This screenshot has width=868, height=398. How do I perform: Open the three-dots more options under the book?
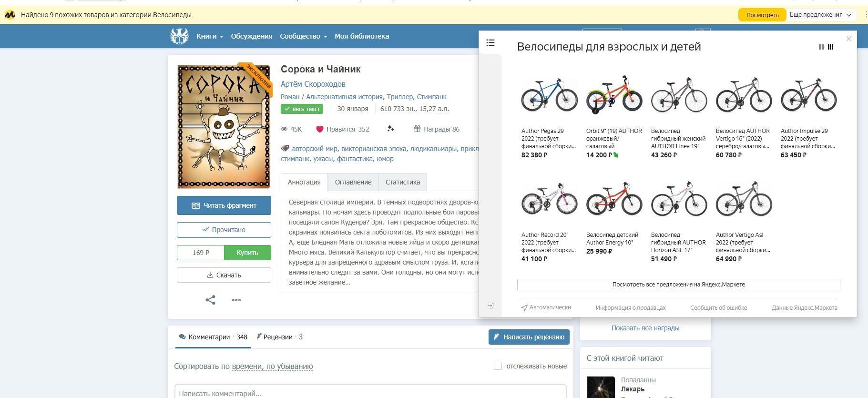[236, 300]
